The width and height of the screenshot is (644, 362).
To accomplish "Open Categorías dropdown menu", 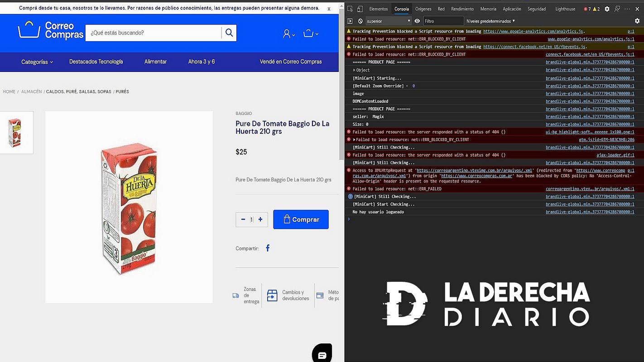I will [x=37, y=62].
